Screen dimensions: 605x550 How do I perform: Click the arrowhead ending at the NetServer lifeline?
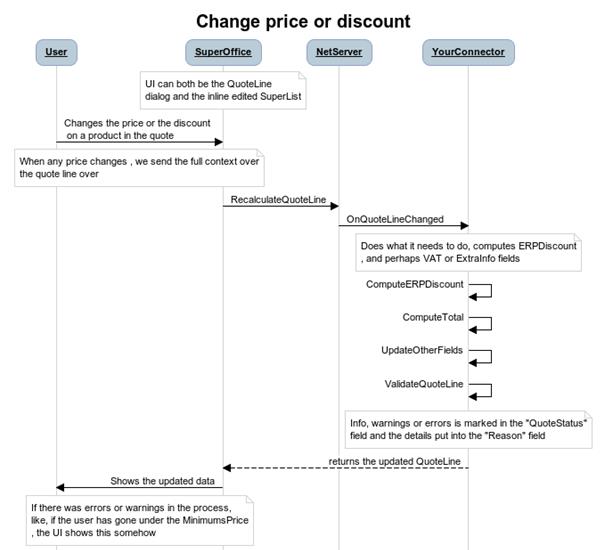click(335, 206)
